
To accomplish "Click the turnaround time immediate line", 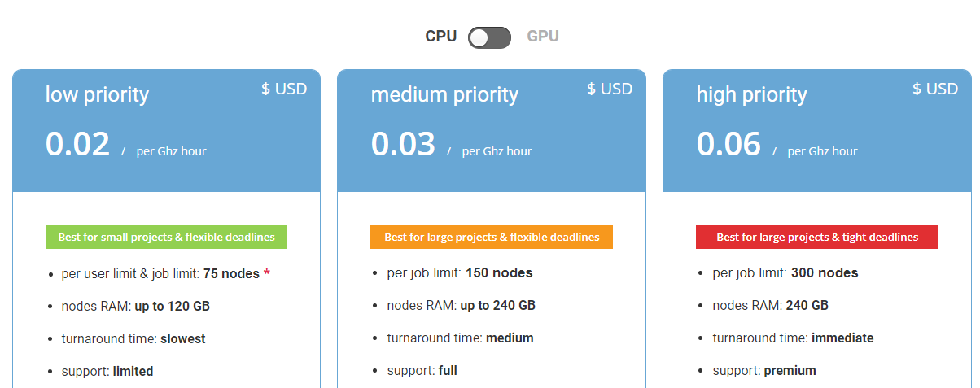I will point(793,338).
